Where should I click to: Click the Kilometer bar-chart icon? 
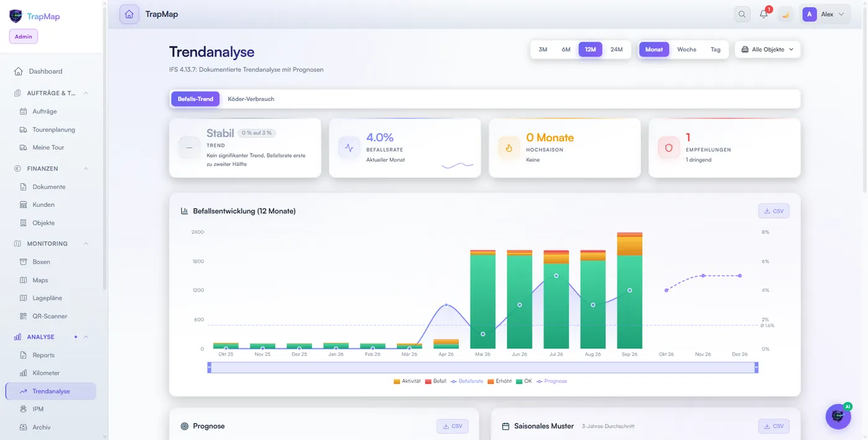24,373
